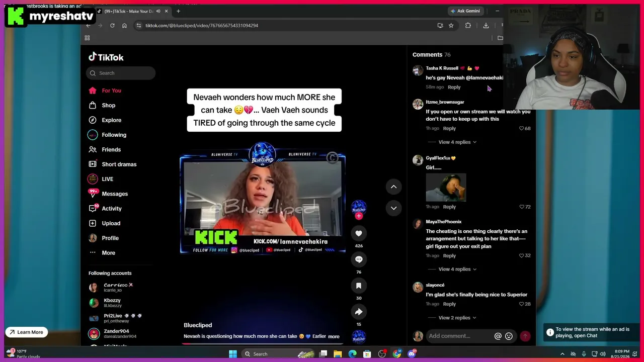Image resolution: width=644 pixels, height=362 pixels.
Task: Like MayaThePhoenix's comment
Action: pos(522,255)
